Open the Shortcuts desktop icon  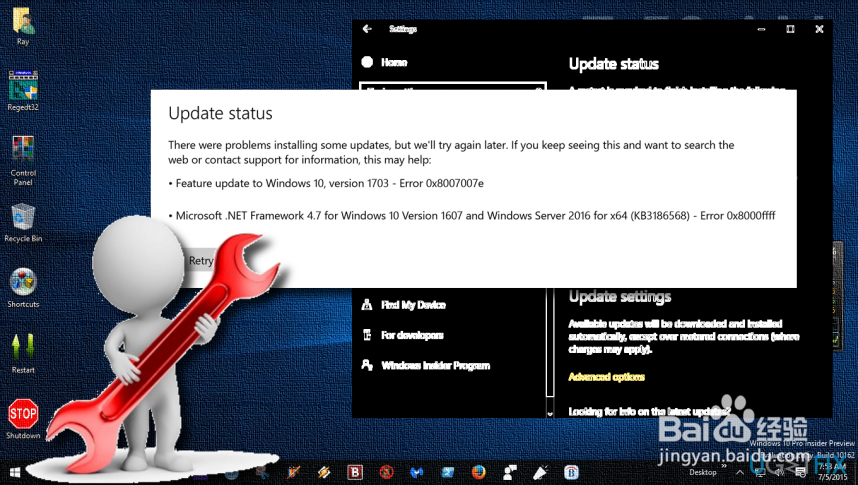(23, 288)
